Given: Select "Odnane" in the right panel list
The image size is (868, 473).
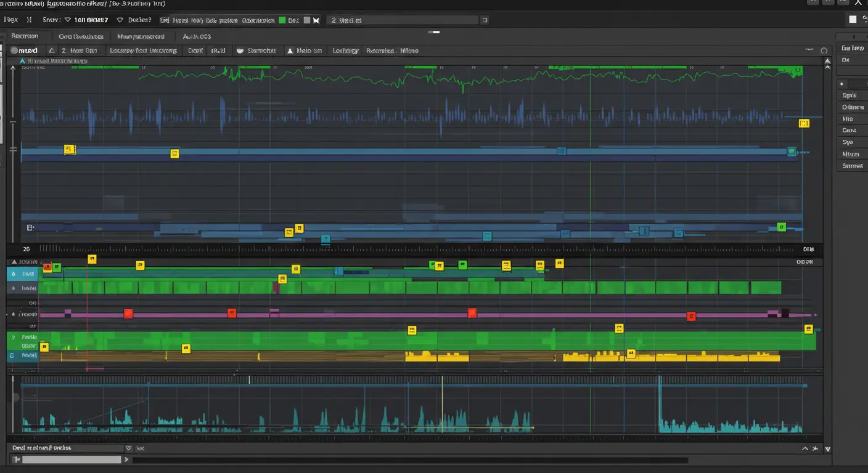Looking at the screenshot, I should pyautogui.click(x=853, y=107).
